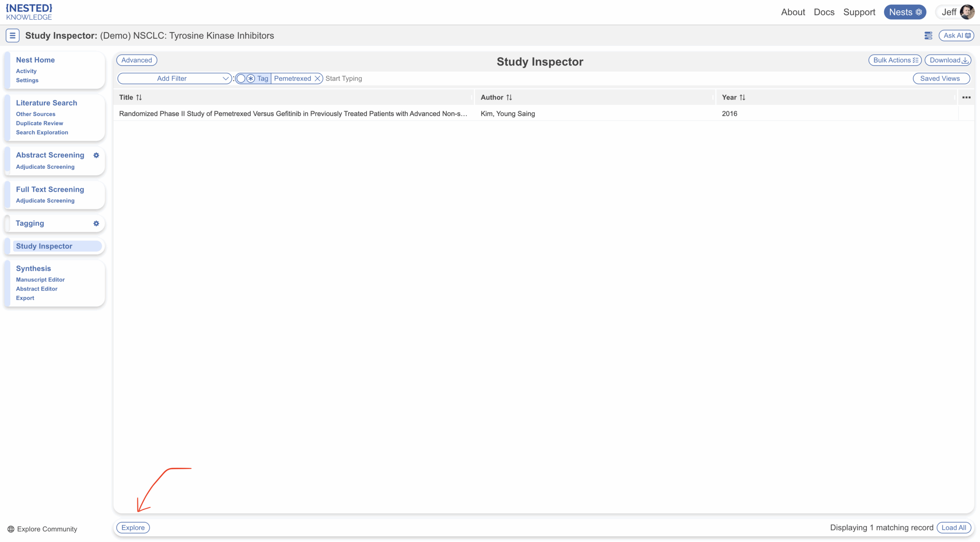Toggle the asterisk circle on Tag filter
This screenshot has width=980, height=542.
tap(251, 78)
